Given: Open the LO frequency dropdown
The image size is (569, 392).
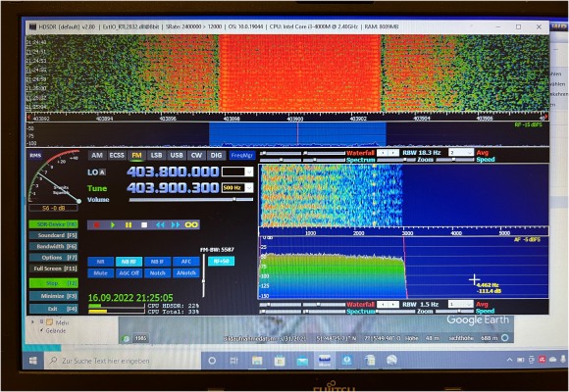Looking at the screenshot, I should point(249,171).
